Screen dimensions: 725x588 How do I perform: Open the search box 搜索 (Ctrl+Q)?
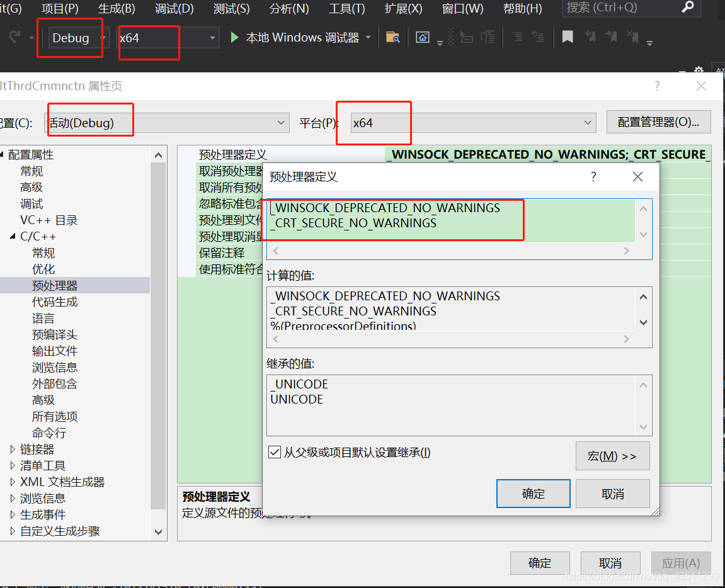click(630, 8)
